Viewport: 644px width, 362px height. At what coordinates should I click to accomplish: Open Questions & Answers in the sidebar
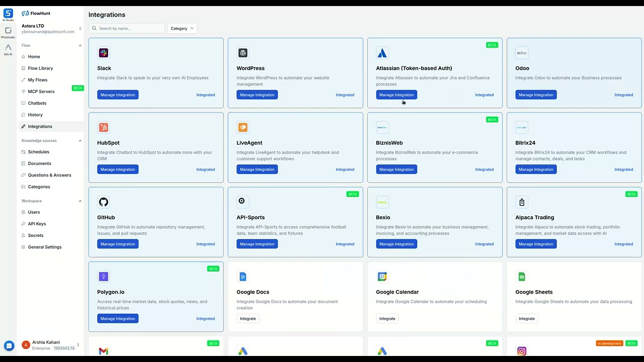[51, 175]
